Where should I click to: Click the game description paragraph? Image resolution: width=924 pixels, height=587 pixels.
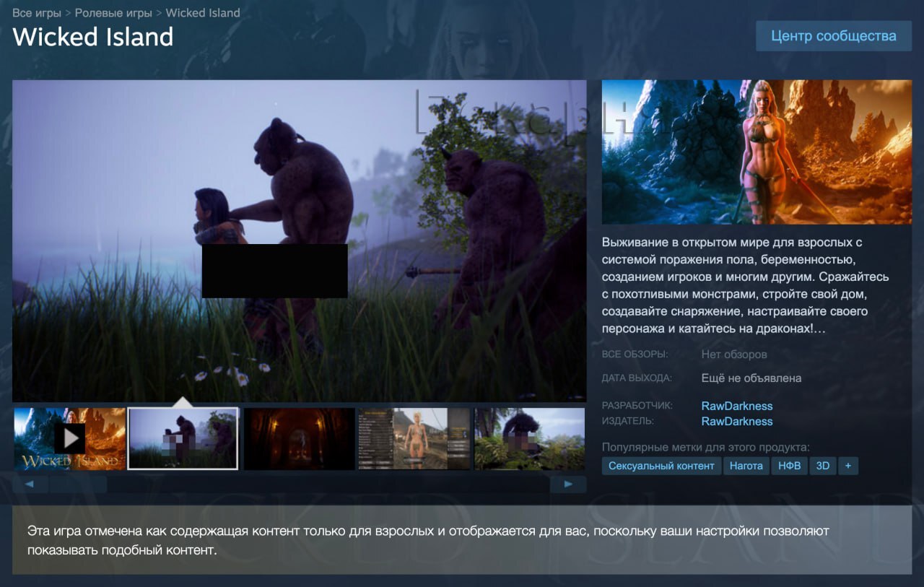pyautogui.click(x=746, y=285)
